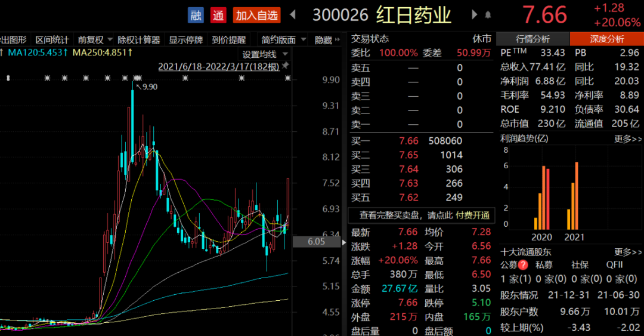The width and height of the screenshot is (644, 336).
Task: Click the 跌停 5.10 limit-down value
Action: coord(481,303)
